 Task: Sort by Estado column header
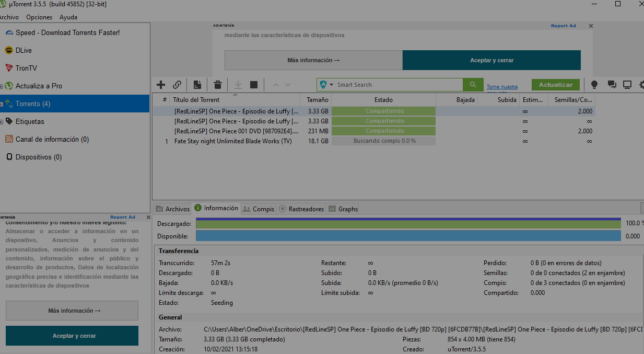coord(383,99)
